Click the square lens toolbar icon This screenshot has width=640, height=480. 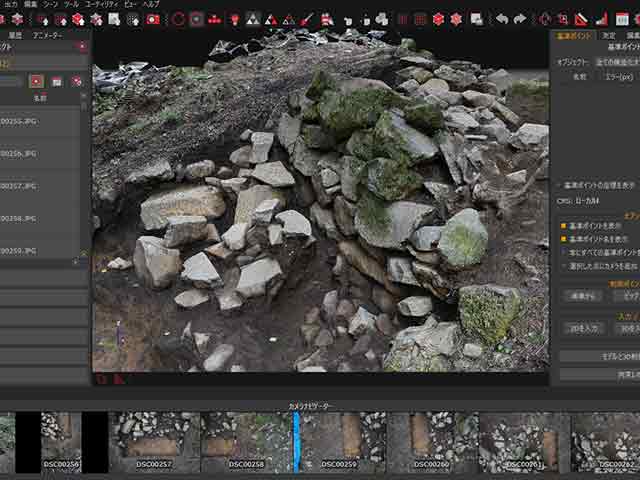(197, 19)
